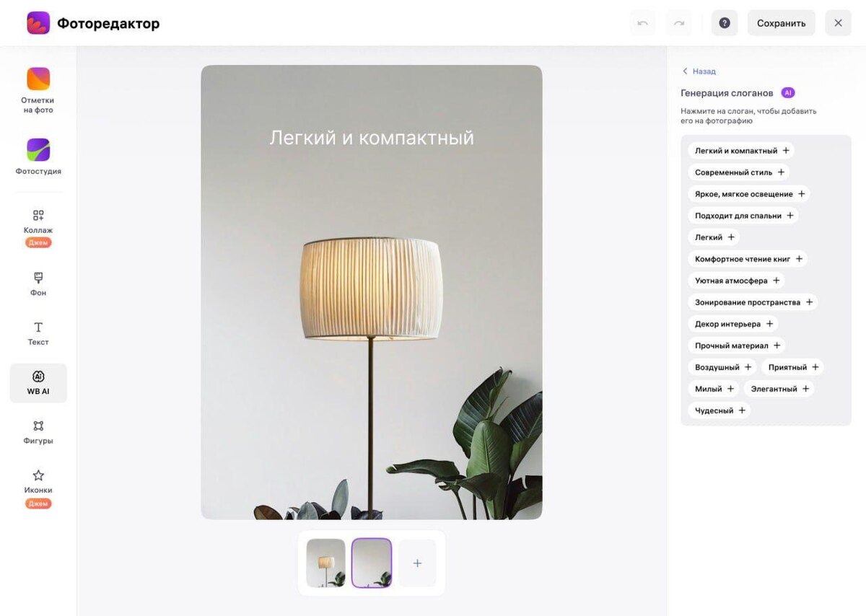Select the Текст tool
Image resolution: width=866 pixels, height=616 pixels.
(x=38, y=333)
